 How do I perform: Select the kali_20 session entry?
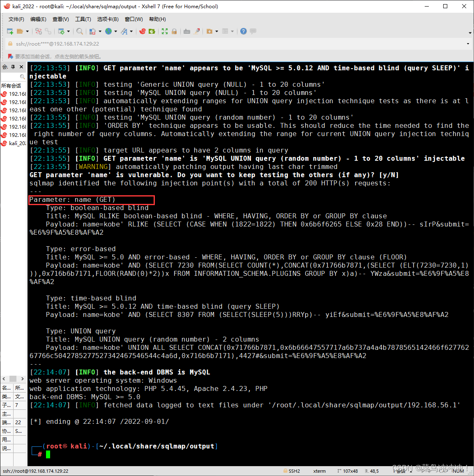click(17, 143)
